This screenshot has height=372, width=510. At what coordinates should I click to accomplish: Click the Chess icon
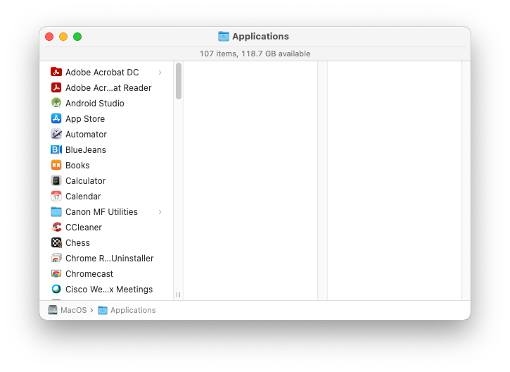coord(56,242)
